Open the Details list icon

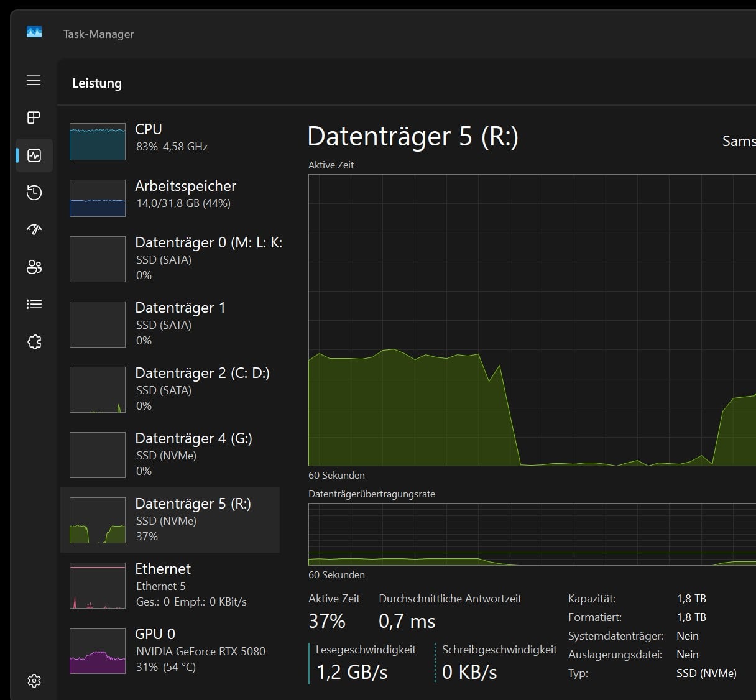pyautogui.click(x=34, y=304)
